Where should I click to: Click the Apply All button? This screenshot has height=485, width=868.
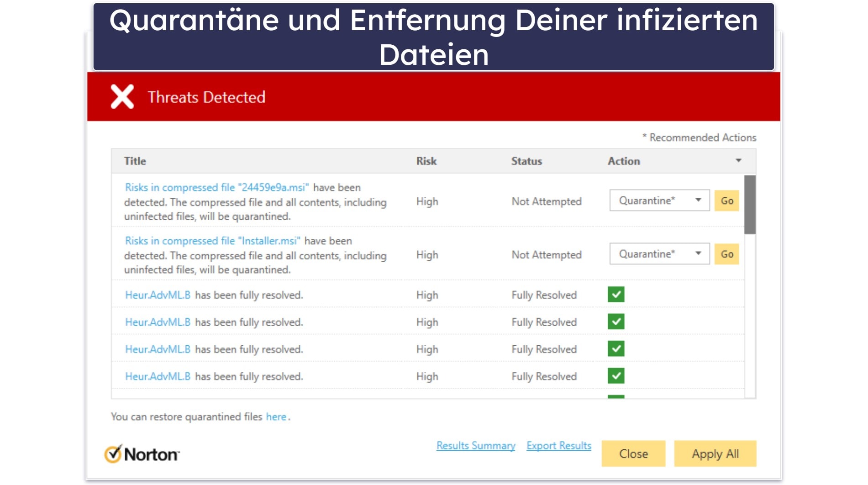(715, 453)
